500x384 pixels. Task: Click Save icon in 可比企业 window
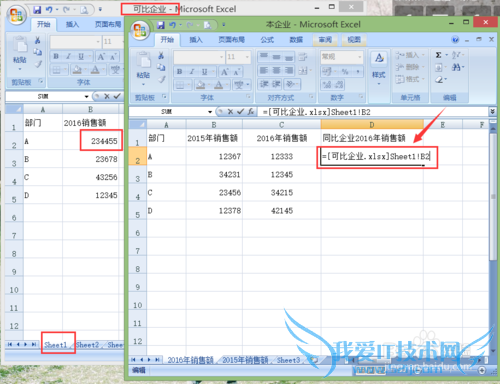[37, 10]
